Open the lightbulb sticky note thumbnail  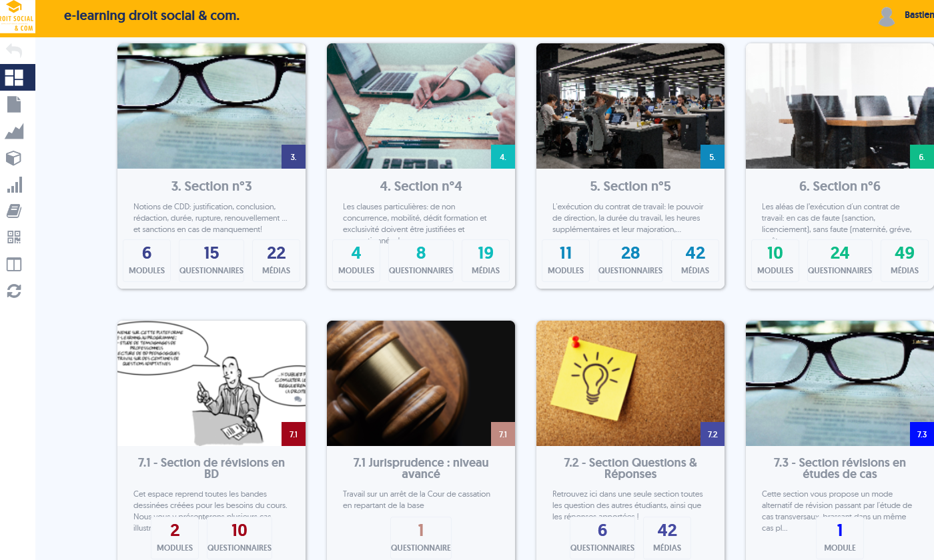point(630,383)
